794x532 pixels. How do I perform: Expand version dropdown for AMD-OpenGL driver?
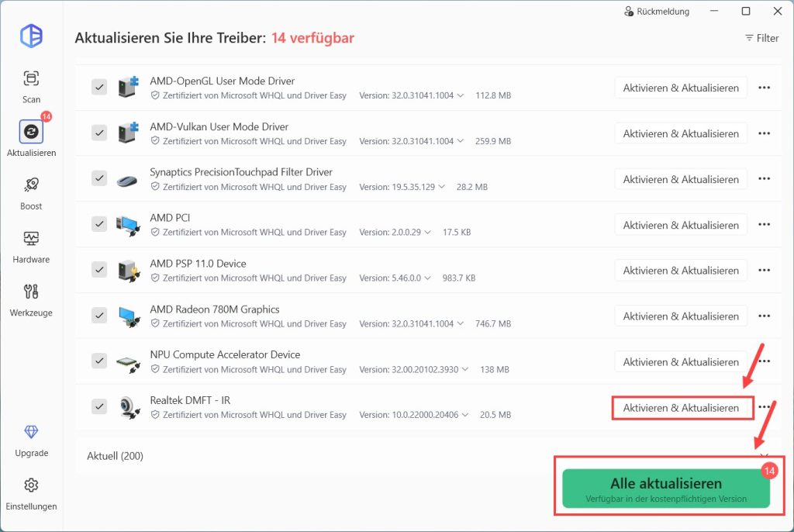coord(461,95)
